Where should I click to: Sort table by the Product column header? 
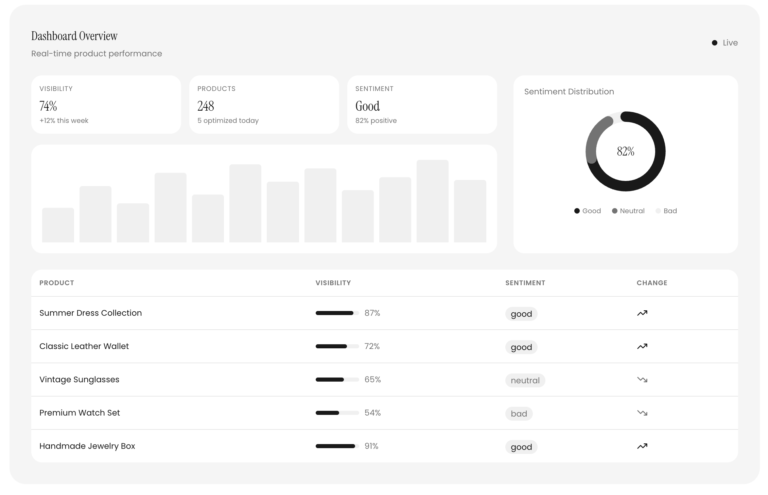pyautogui.click(x=57, y=283)
